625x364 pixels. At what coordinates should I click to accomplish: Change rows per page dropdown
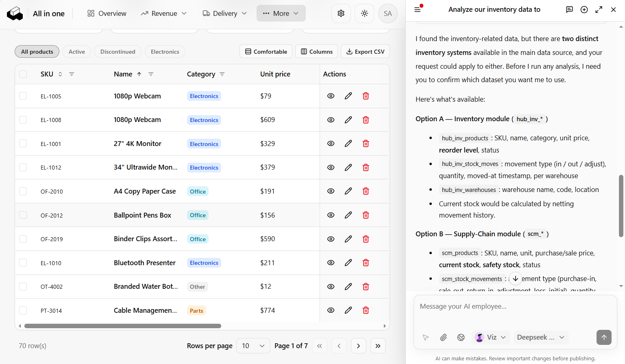[x=253, y=346]
